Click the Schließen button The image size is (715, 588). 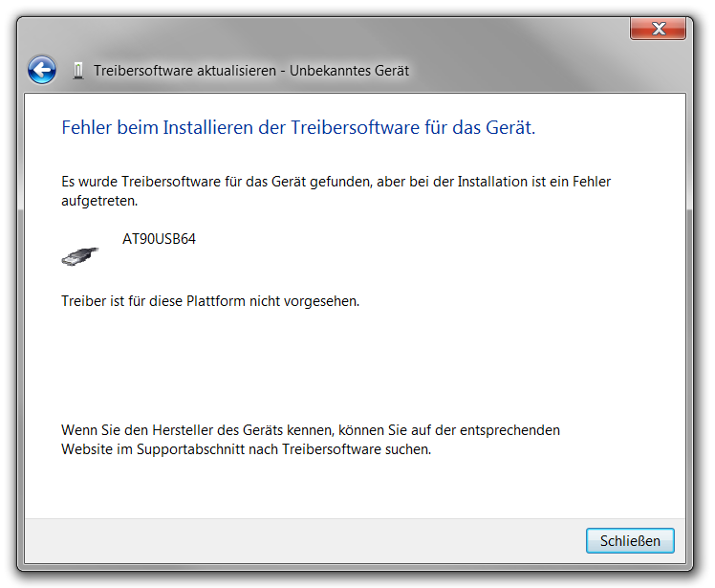click(x=630, y=540)
